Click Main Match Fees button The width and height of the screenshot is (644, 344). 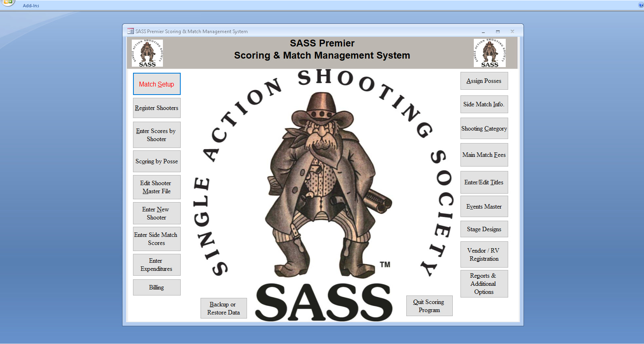click(x=484, y=155)
